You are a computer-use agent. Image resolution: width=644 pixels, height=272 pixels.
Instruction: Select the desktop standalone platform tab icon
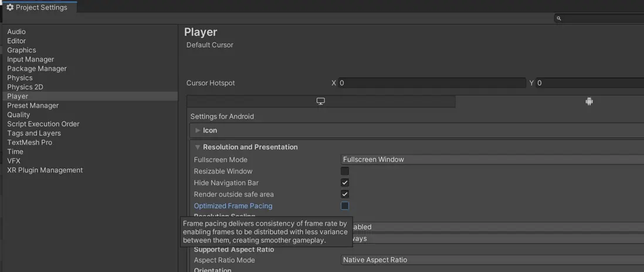tap(321, 101)
